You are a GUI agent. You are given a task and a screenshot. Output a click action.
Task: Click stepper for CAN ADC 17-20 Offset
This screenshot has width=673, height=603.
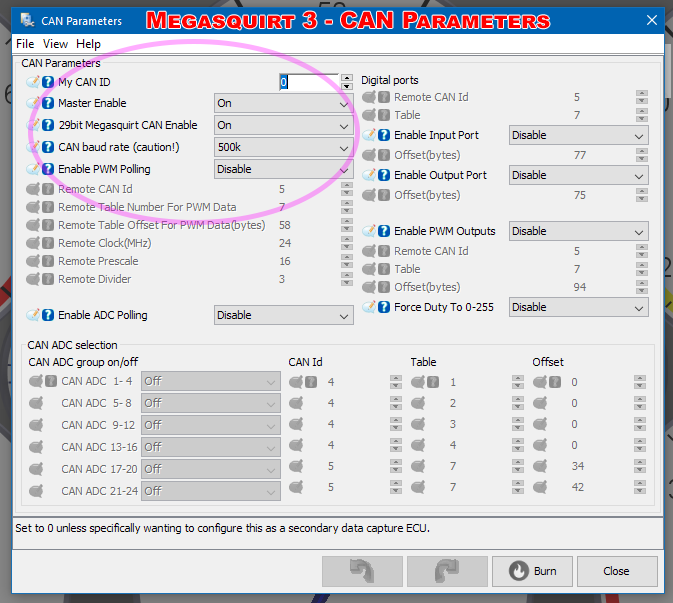[640, 466]
